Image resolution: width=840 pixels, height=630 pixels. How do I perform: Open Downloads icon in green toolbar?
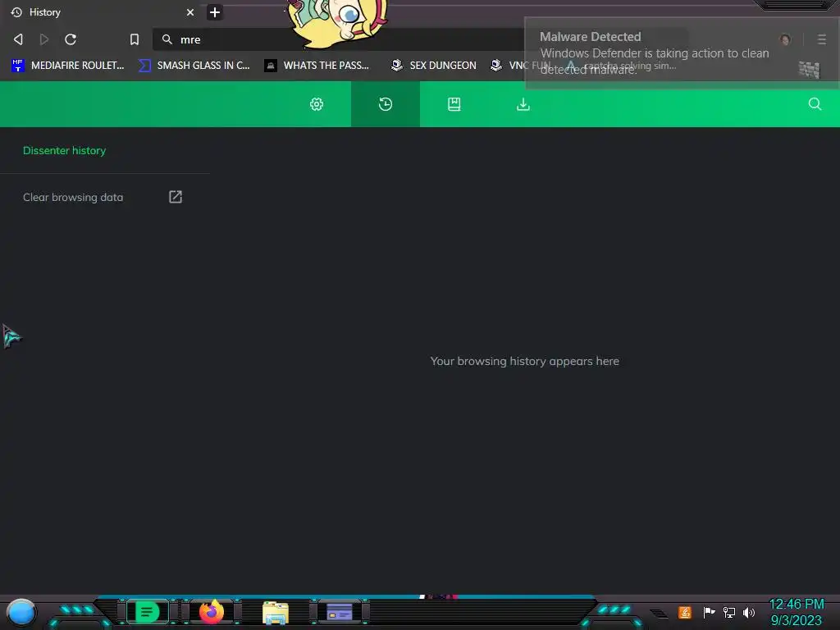click(x=523, y=104)
